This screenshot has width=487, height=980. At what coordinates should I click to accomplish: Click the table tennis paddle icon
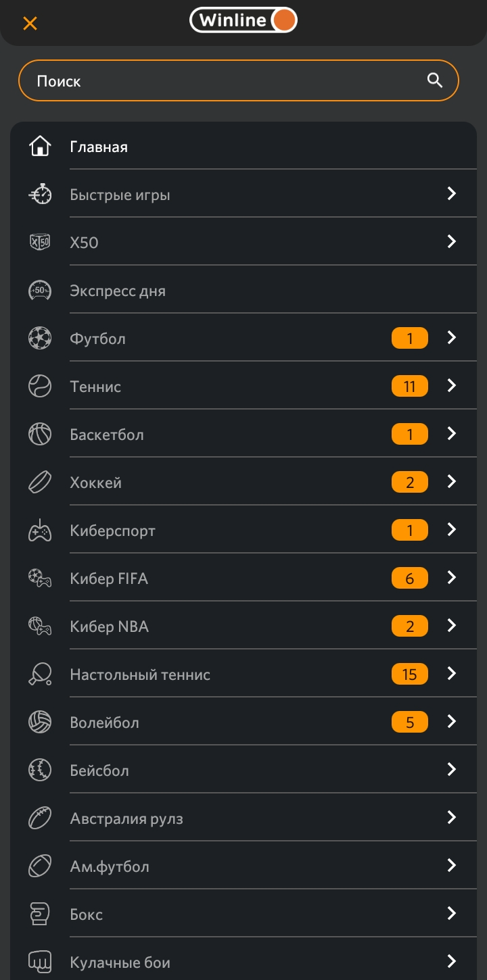tap(40, 674)
